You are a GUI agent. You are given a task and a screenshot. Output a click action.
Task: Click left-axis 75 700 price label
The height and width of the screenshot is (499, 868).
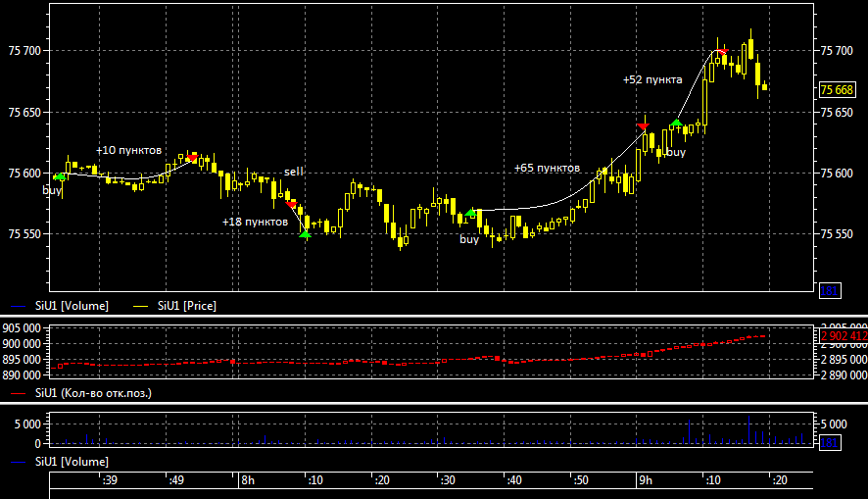[24, 51]
